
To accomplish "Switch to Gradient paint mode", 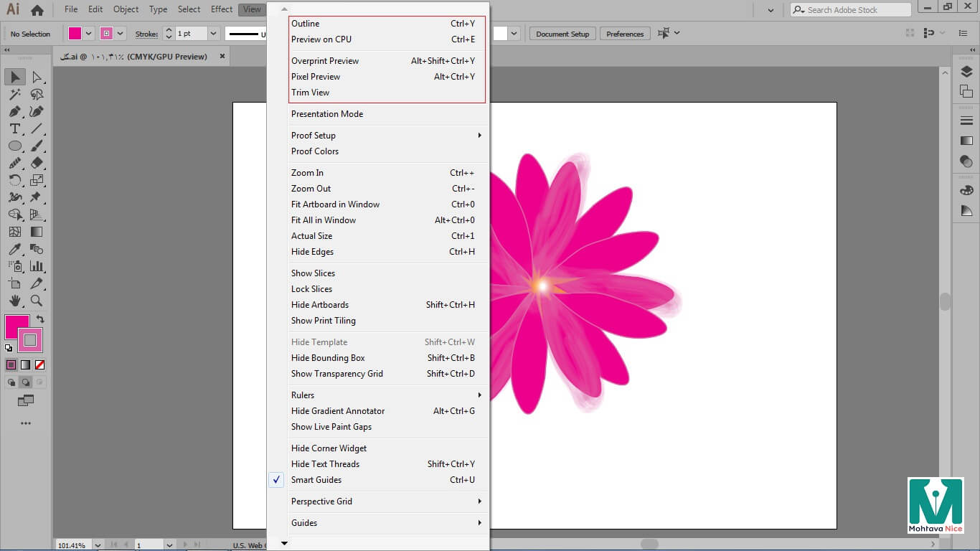I will (26, 364).
